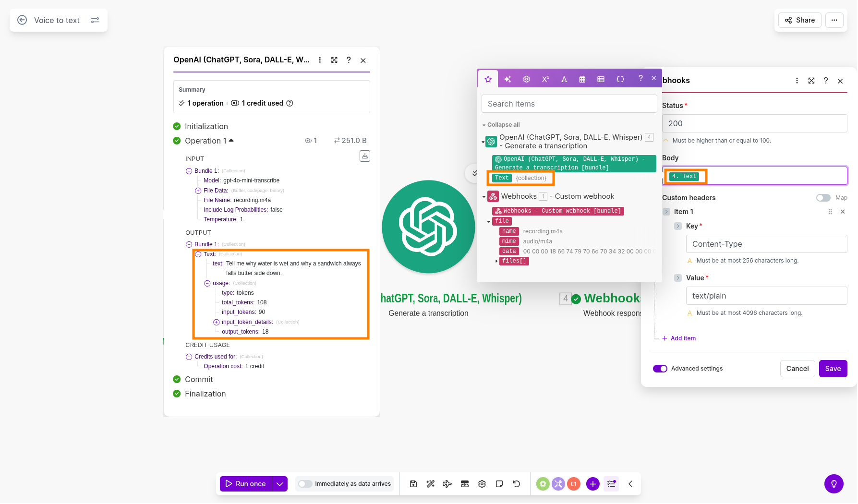Click the Save button
The height and width of the screenshot is (504, 858).
(x=833, y=369)
